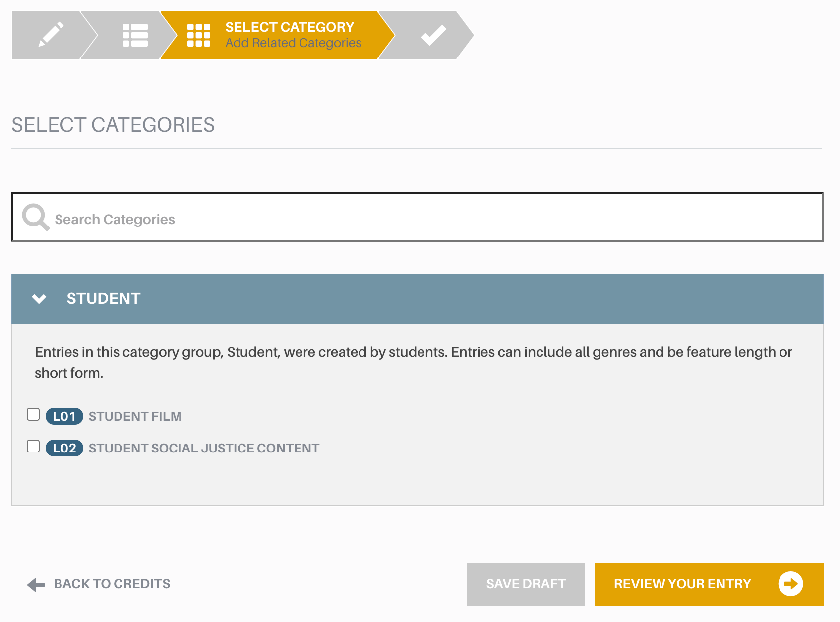Click the L01 category badge
840x622 pixels.
coord(64,416)
